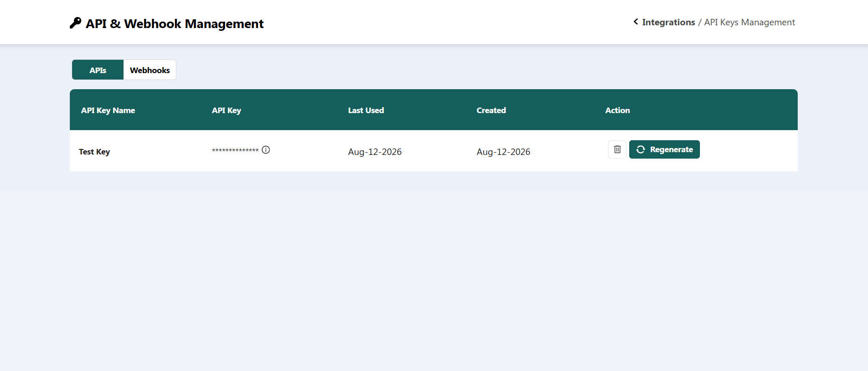Click the API Key Name column header
The image size is (868, 371).
coord(108,110)
